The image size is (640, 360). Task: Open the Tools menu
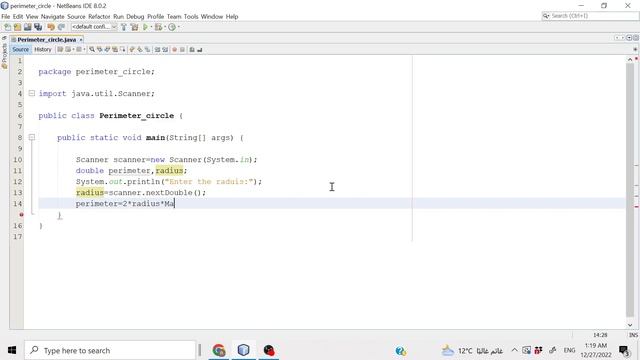point(191,17)
